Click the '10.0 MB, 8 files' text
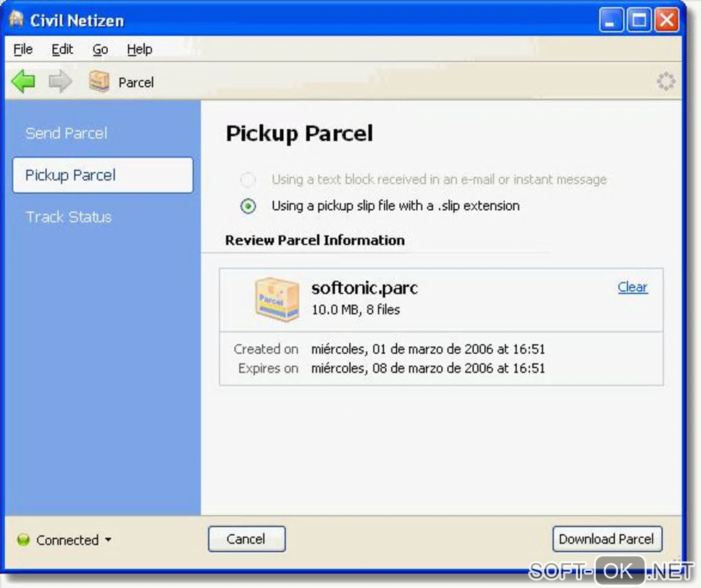The image size is (701, 588). 356,310
